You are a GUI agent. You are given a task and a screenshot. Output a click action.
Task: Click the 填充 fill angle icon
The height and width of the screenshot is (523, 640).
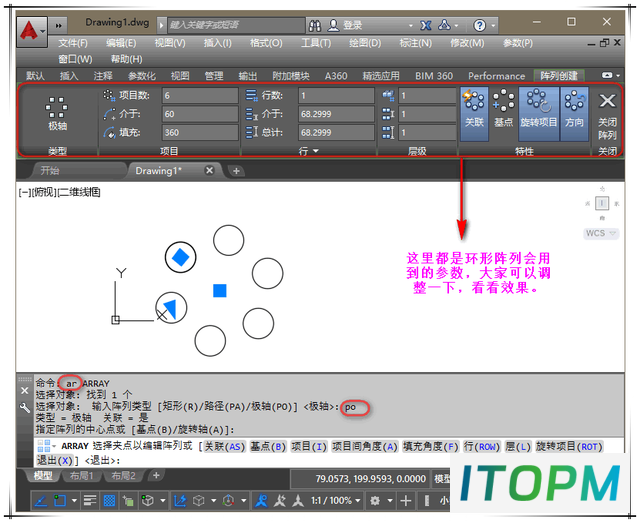[109, 132]
